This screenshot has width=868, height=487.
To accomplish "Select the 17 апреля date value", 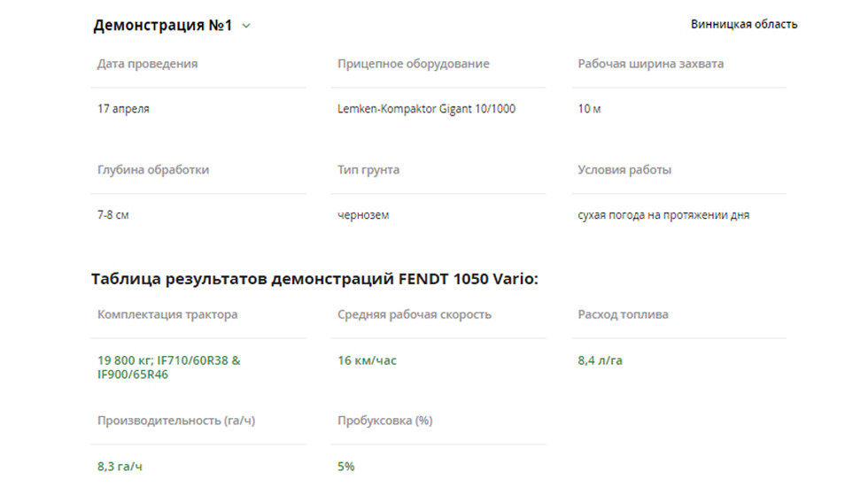I will [123, 108].
